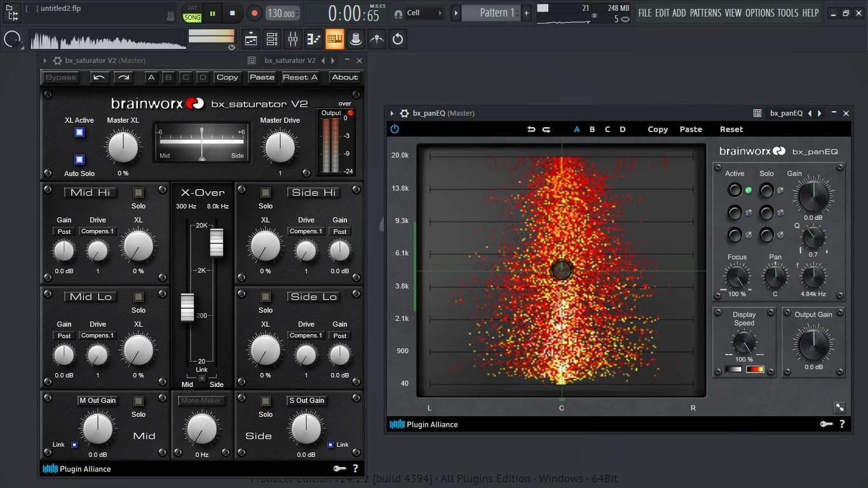Select next preset arrow in bx_saturator V2
This screenshot has height=488, width=868.
333,60
